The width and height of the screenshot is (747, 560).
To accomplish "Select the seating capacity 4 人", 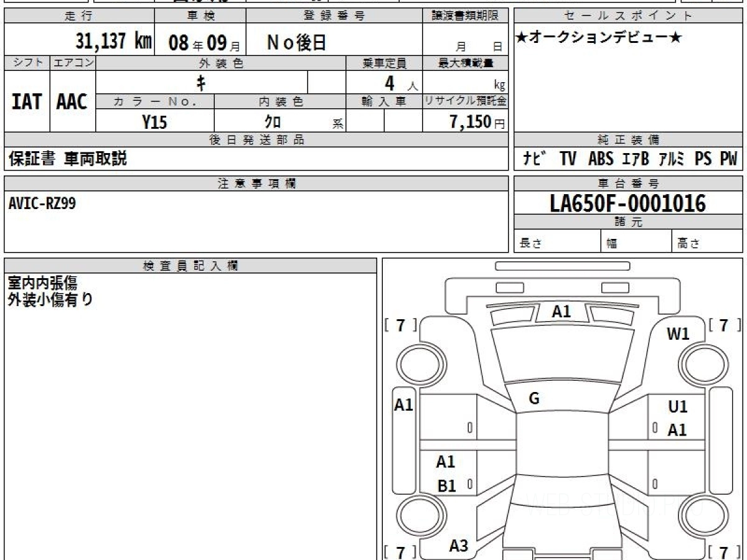I will (x=401, y=83).
